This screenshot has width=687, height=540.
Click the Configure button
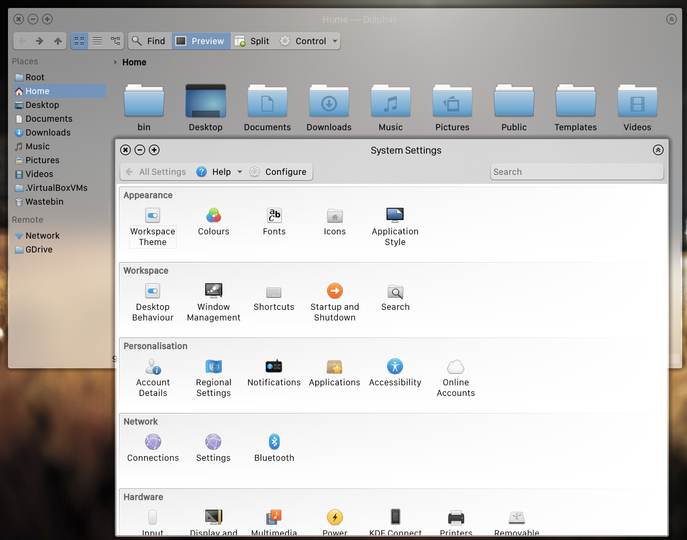pyautogui.click(x=278, y=172)
